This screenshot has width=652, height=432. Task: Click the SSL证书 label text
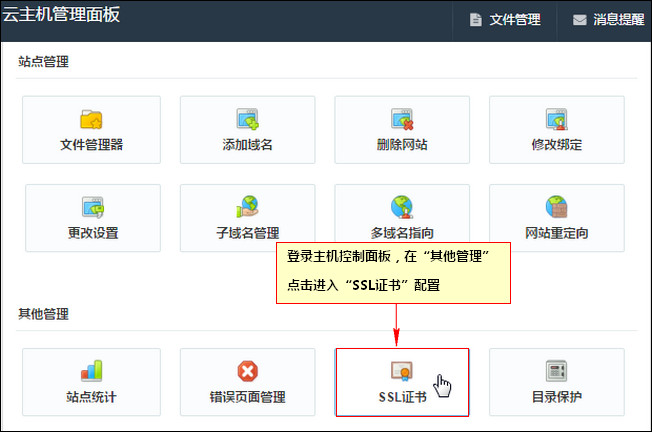(x=403, y=397)
